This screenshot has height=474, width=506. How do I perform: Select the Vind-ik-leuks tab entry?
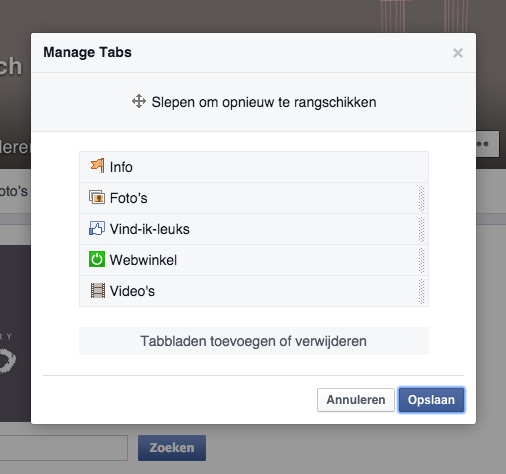click(x=254, y=229)
